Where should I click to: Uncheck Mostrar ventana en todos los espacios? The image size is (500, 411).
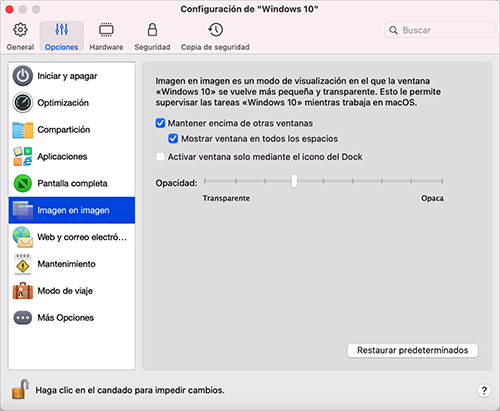click(173, 139)
